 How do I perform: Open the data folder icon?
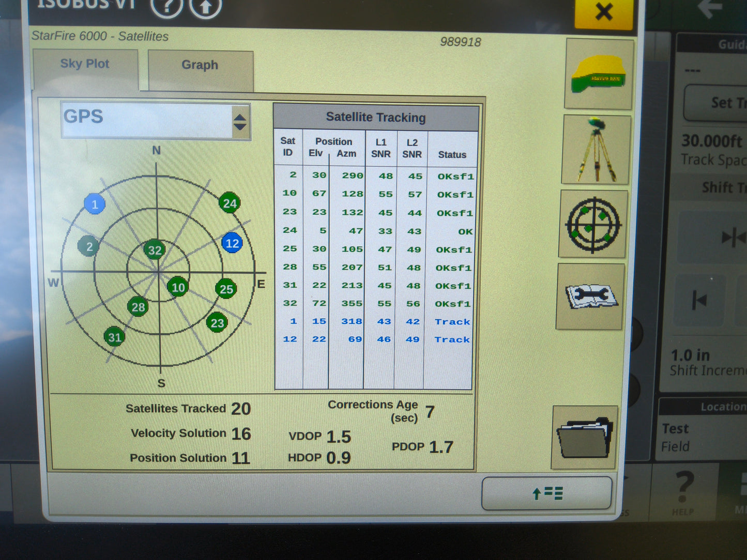coord(584,437)
